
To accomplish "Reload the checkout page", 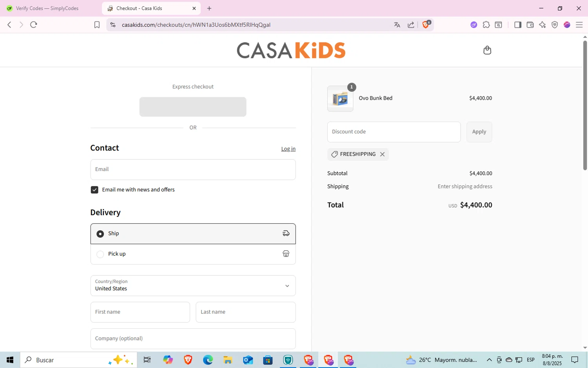I will 34,25.
